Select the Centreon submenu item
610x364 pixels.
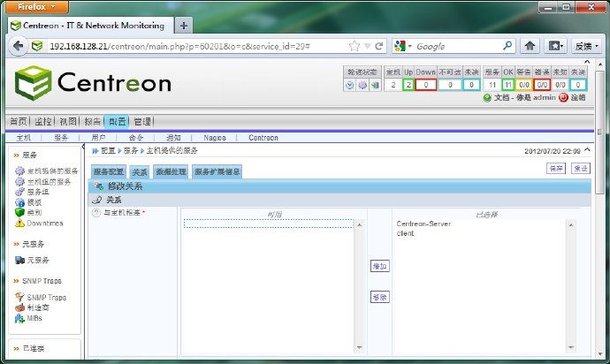point(263,138)
